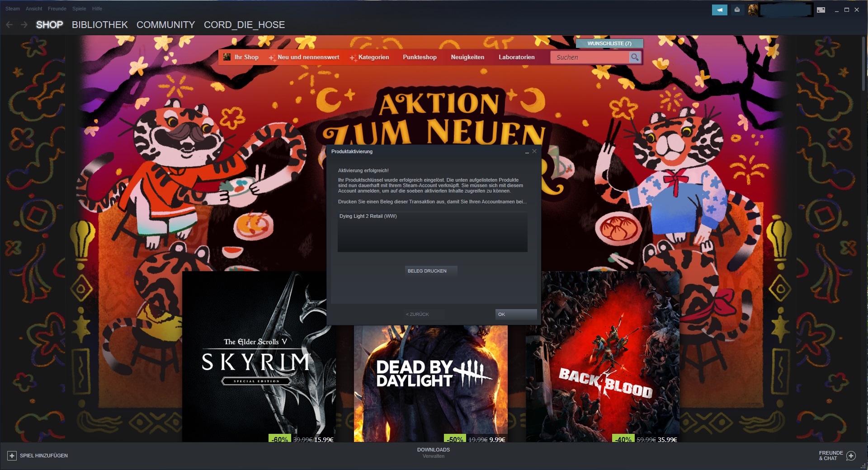Screen dimensions: 868x470
Task: Expand the Ihr Shop dropdown
Action: [x=246, y=57]
